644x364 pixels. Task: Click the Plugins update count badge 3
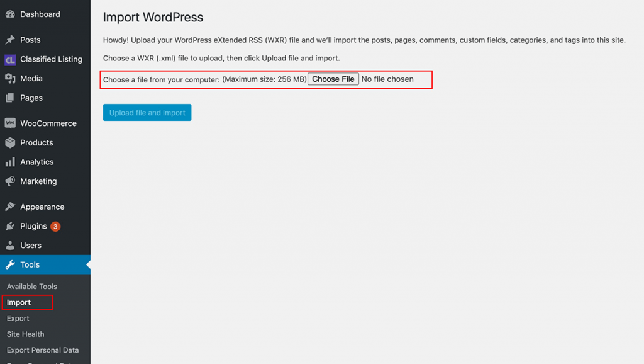(55, 226)
